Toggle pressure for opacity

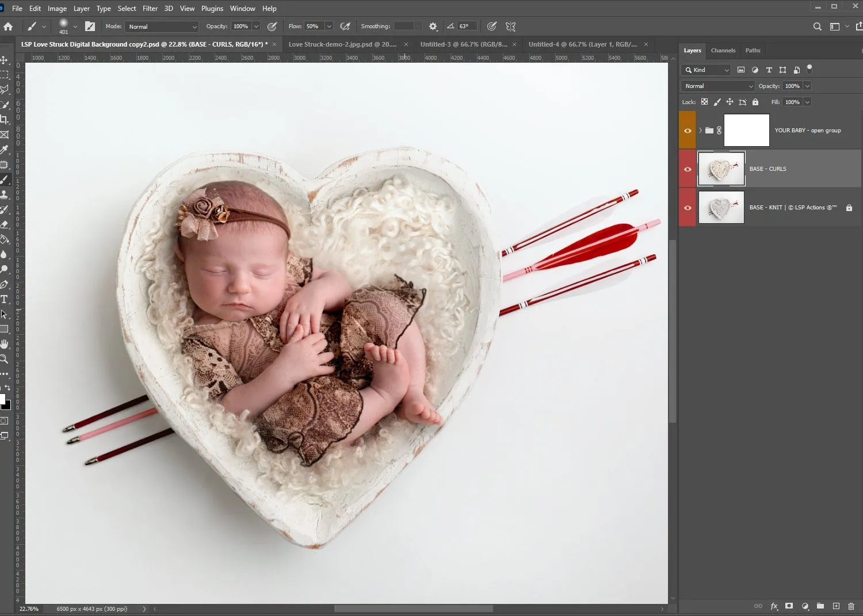(272, 26)
